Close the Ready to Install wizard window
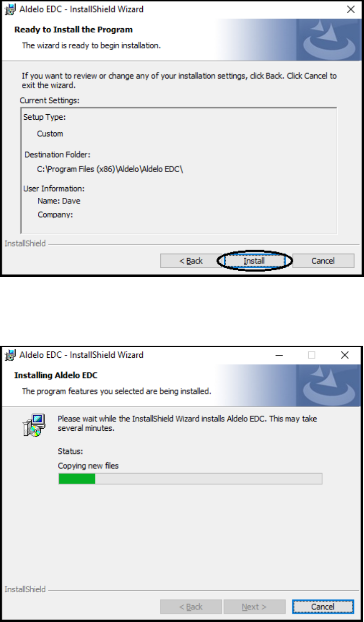This screenshot has width=364, height=622. click(x=351, y=9)
